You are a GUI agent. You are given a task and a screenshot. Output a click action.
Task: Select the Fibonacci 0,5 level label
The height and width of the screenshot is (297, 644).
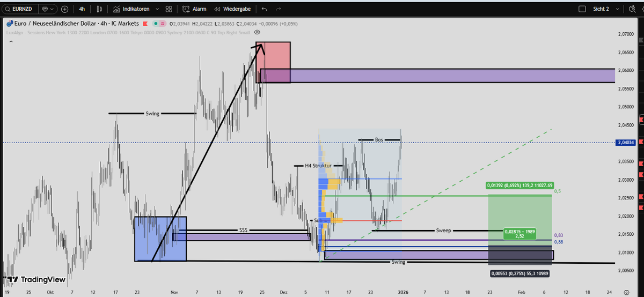[x=558, y=191]
